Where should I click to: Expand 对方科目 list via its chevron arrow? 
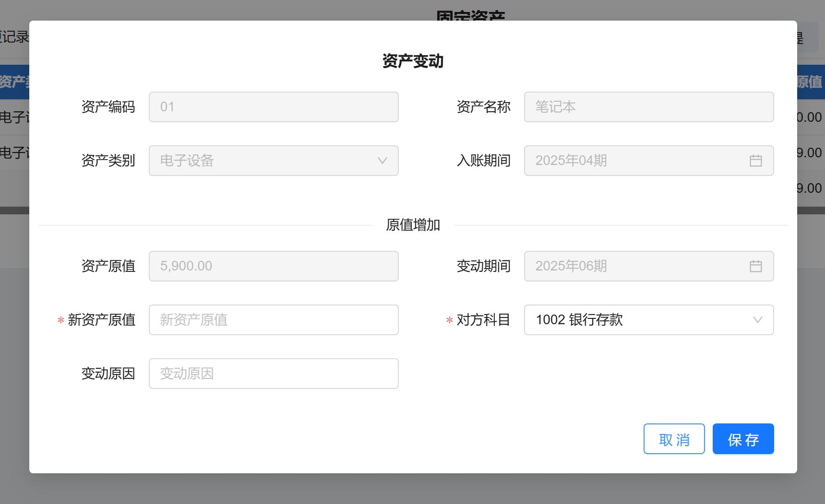tap(757, 320)
